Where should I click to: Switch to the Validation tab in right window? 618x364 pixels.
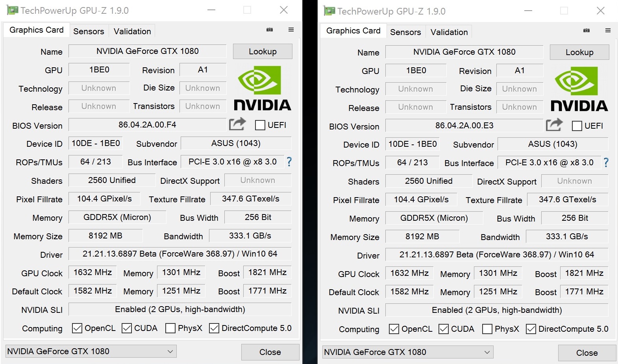click(x=449, y=32)
